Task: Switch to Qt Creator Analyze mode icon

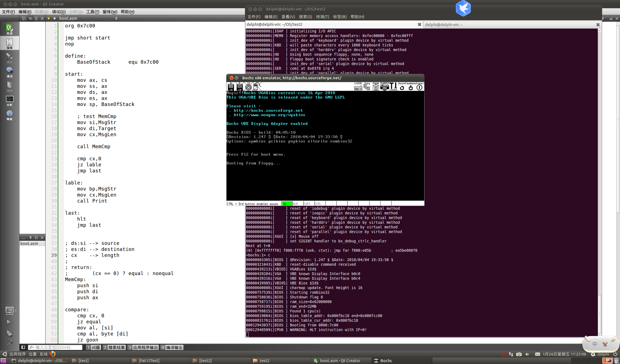Action: pos(9,101)
